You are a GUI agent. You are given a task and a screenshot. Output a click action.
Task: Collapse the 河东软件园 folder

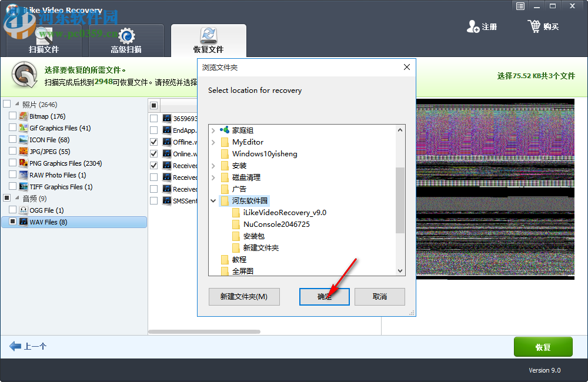click(213, 200)
